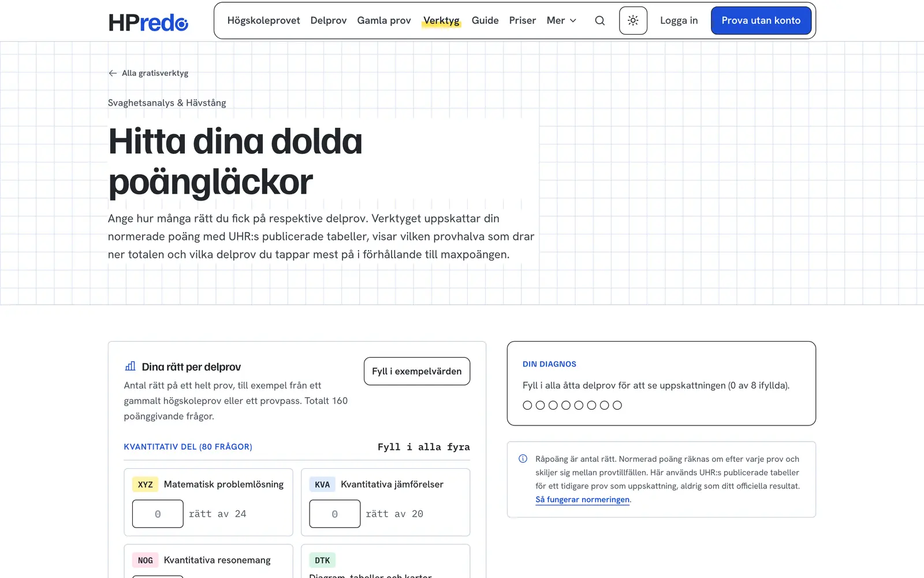Click the bar chart icon by Dina rätt per delprov
The height and width of the screenshot is (578, 924).
pos(131,366)
